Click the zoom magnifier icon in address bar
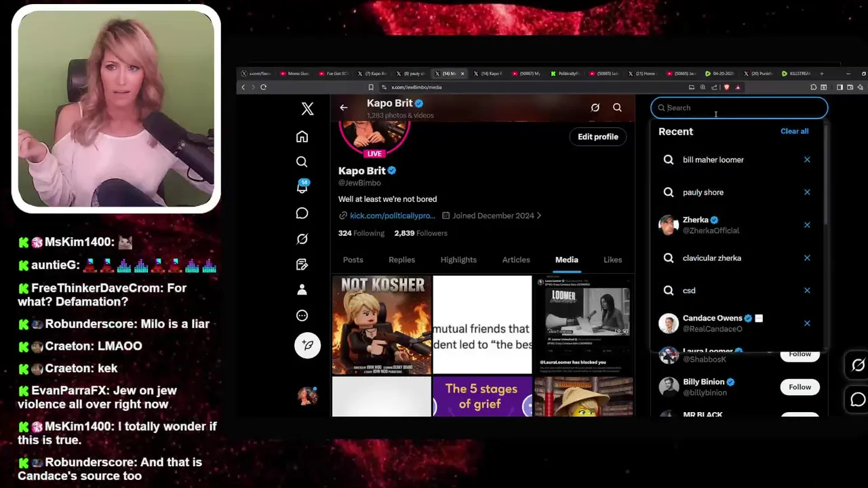This screenshot has width=868, height=488. (x=703, y=87)
